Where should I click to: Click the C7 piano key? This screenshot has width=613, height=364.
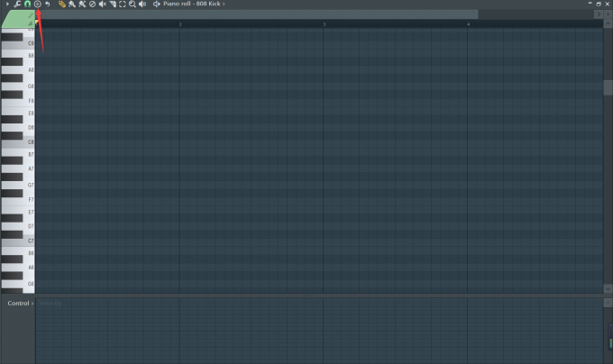click(x=18, y=241)
